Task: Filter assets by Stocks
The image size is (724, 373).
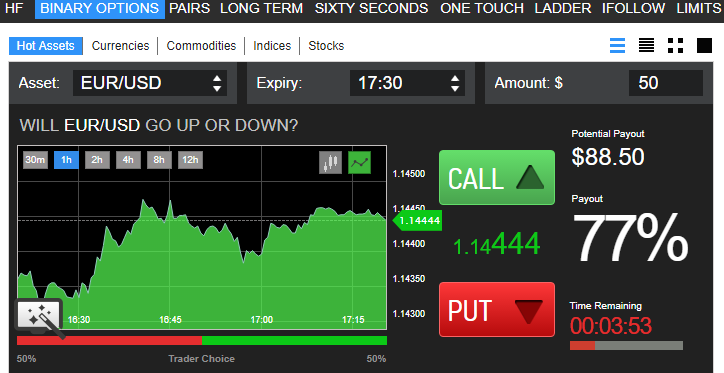Action: pos(326,46)
